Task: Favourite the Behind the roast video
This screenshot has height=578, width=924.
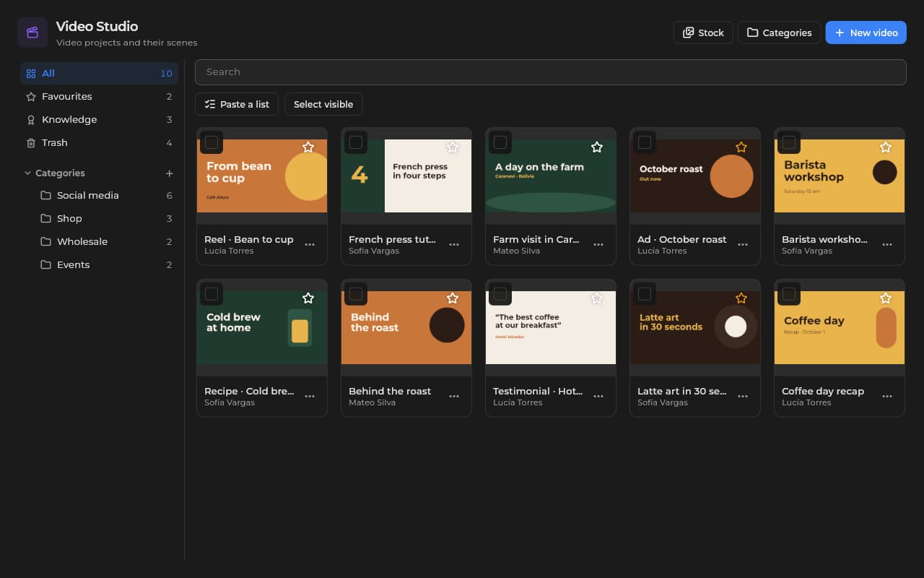Action: 453,298
